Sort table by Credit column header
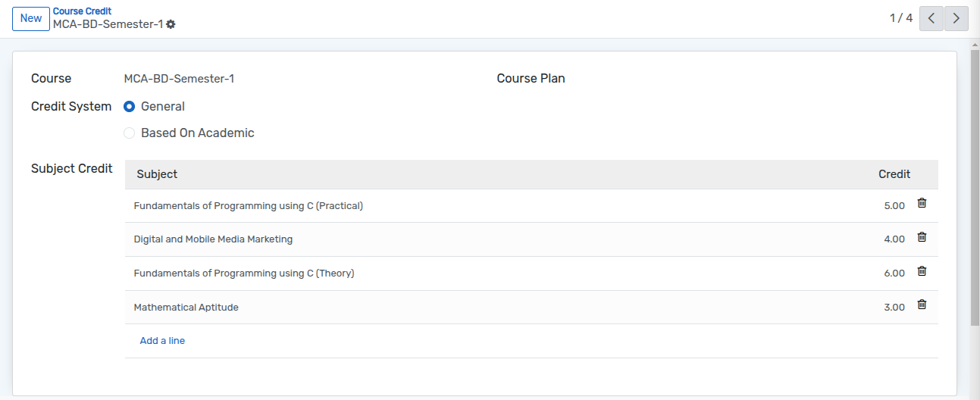The height and width of the screenshot is (400, 980). coord(894,174)
